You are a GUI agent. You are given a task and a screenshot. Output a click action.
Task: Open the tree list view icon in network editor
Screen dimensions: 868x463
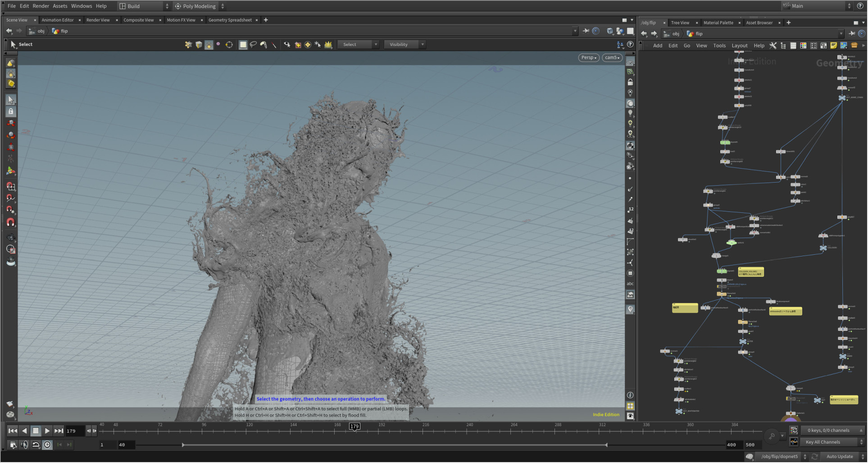[x=783, y=46]
